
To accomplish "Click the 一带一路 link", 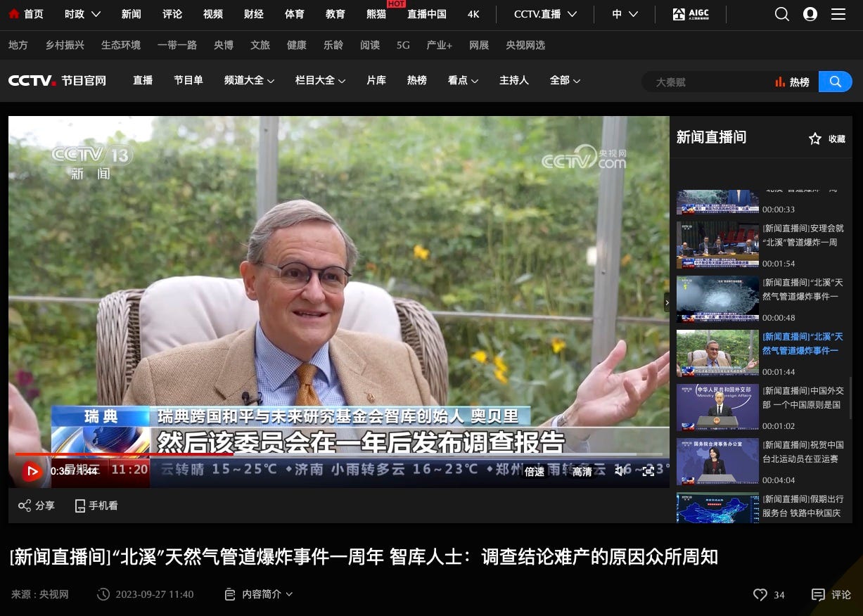I will pyautogui.click(x=177, y=45).
